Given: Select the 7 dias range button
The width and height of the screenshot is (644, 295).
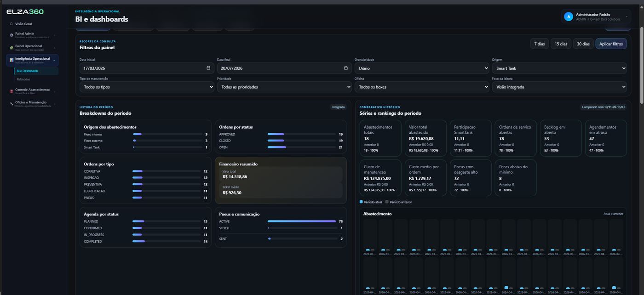Looking at the screenshot, I should click(540, 44).
